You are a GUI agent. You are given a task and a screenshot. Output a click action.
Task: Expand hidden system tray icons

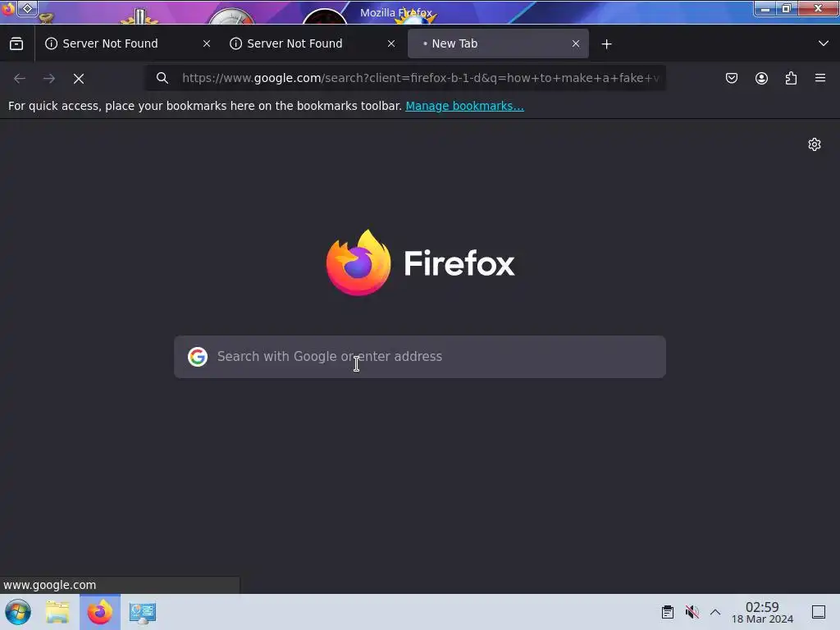[715, 612]
